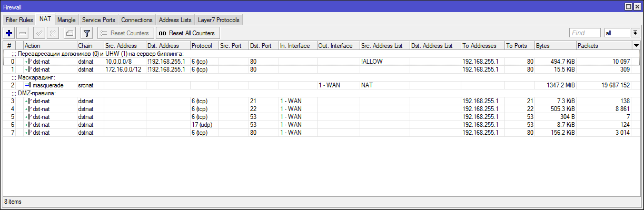The height and width of the screenshot is (210, 644).
Task: Sort by Bytes column header
Action: click(x=555, y=46)
